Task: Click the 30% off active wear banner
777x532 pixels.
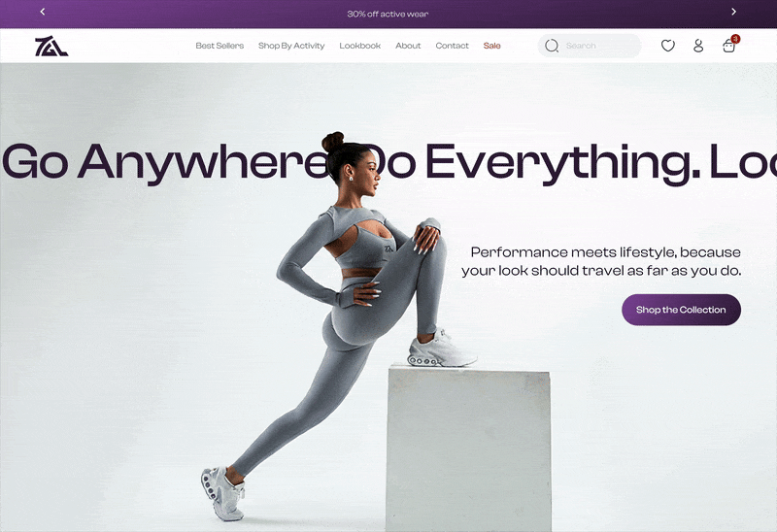Action: (x=388, y=14)
